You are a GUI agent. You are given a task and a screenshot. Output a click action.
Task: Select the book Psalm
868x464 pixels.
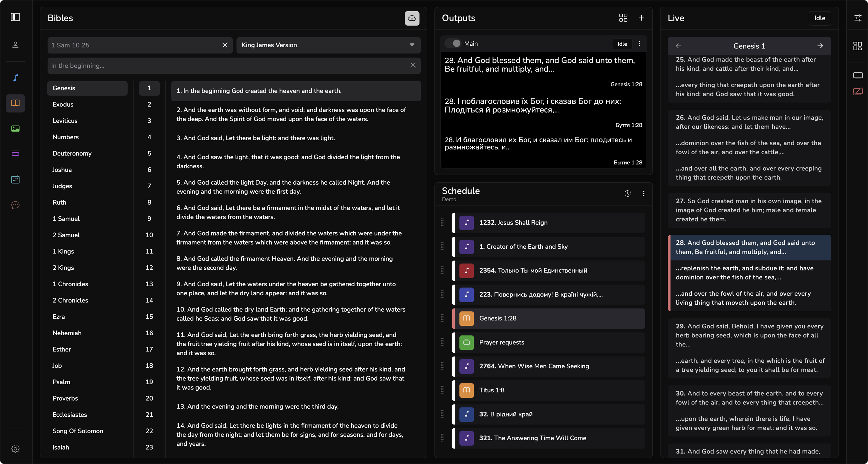(x=87, y=382)
